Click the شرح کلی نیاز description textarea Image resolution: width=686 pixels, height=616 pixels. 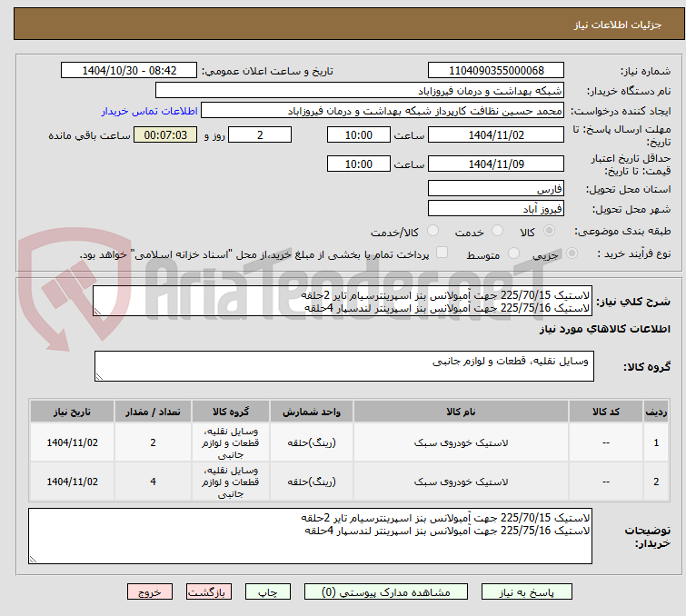(343, 301)
